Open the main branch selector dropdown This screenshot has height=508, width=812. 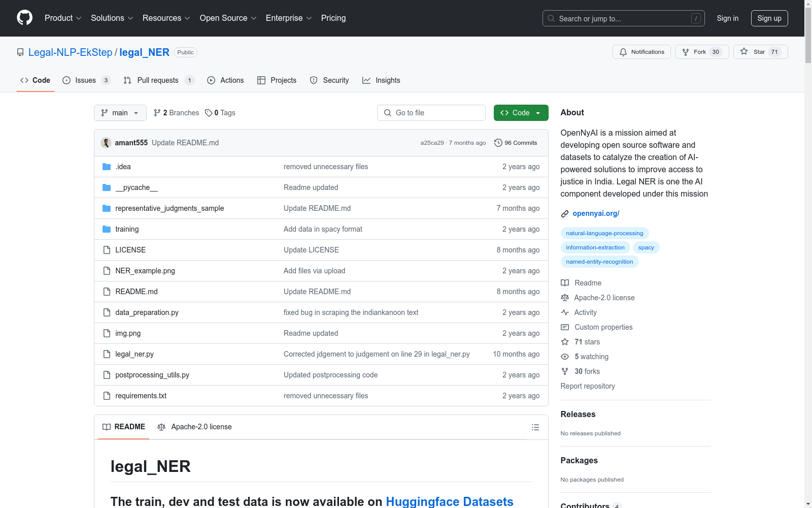120,113
